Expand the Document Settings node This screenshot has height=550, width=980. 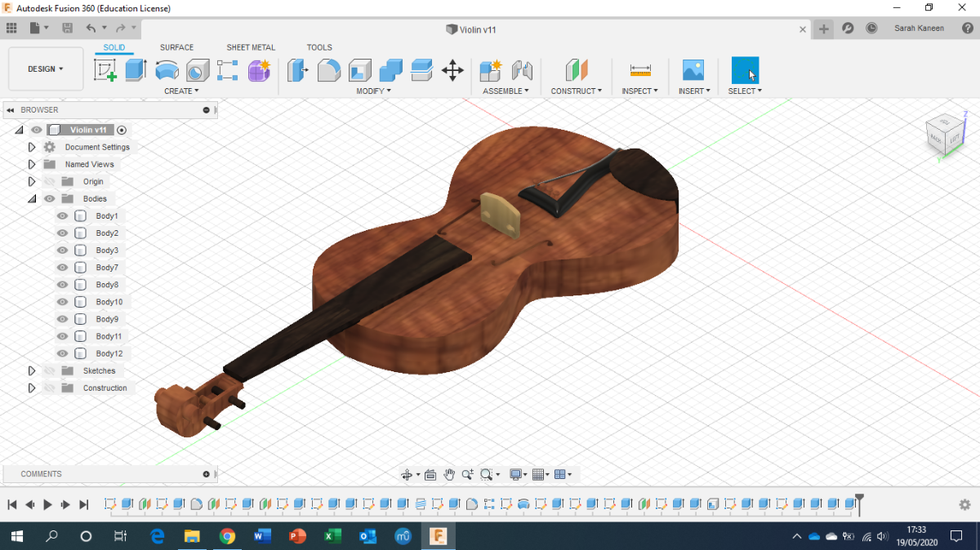[x=32, y=147]
